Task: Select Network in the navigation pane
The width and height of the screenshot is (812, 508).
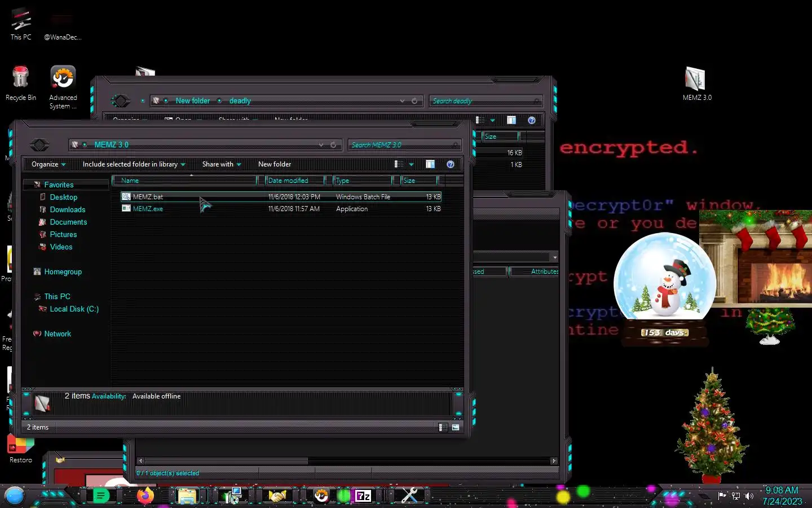Action: [x=58, y=334]
